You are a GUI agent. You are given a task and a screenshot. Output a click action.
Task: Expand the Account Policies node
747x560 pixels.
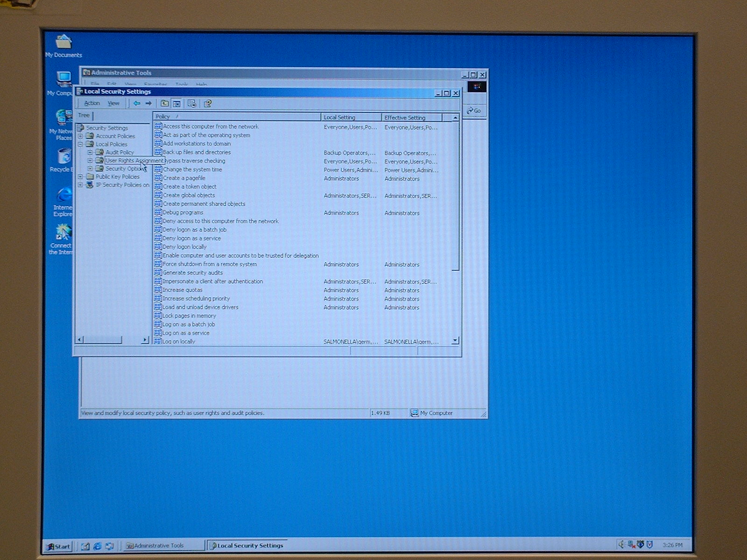point(80,136)
